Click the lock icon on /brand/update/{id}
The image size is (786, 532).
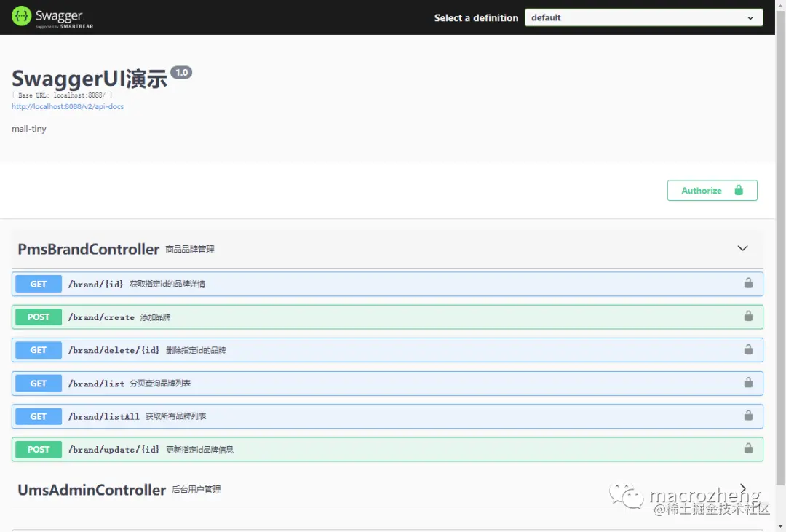point(748,448)
